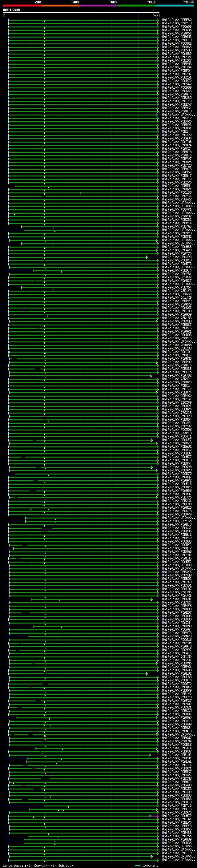Open hit UniRef100_A5AKZ8
The image size is (197, 868).
click(x=177, y=443)
